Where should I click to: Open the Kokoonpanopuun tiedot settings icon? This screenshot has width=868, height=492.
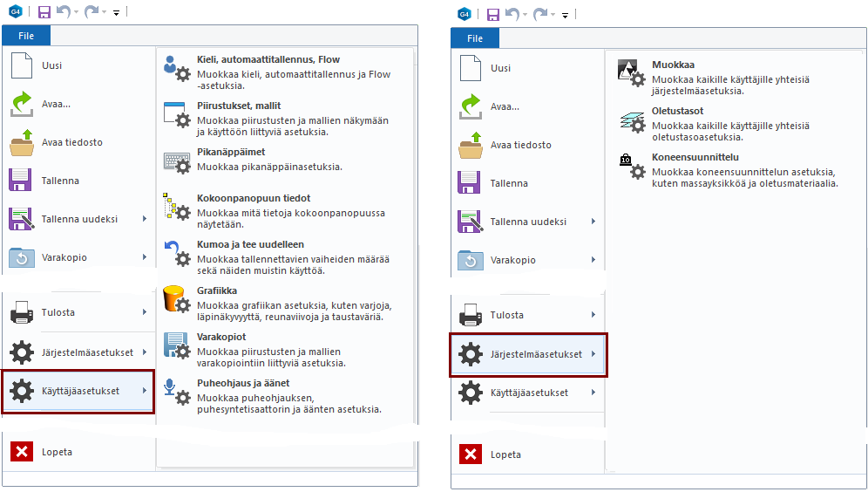coord(176,208)
